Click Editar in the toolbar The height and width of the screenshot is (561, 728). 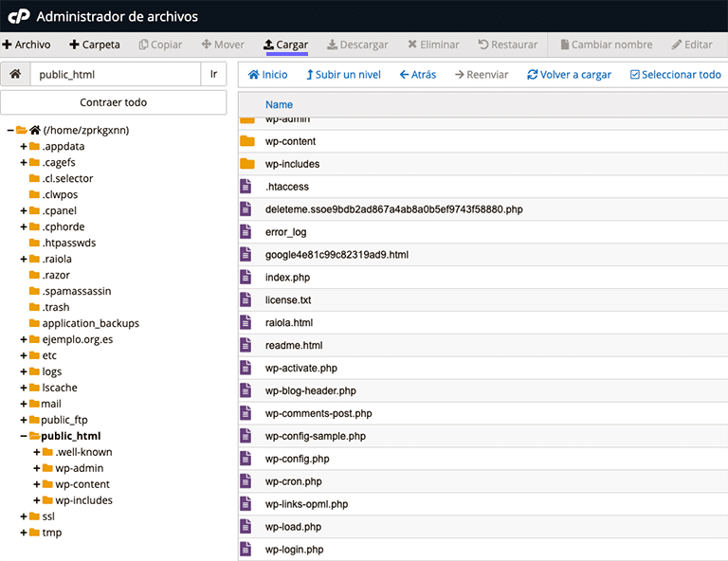click(692, 45)
